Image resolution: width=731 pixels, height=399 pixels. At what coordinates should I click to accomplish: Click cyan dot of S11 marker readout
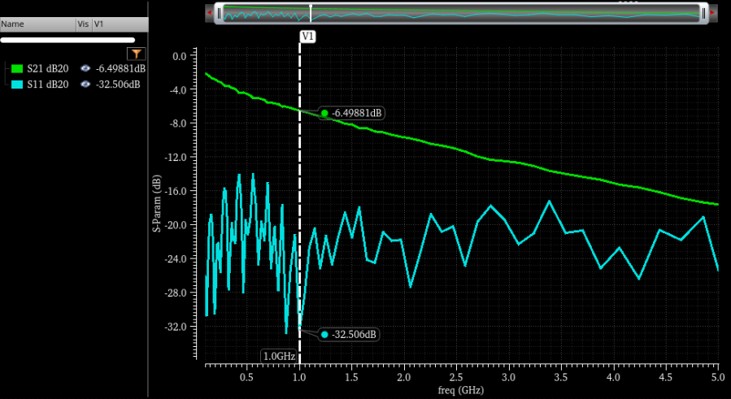click(325, 335)
